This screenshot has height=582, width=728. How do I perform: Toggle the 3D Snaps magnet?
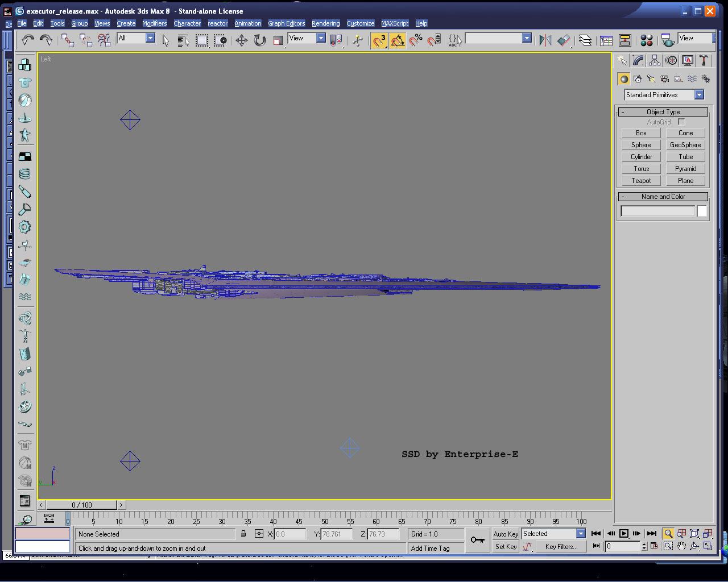coord(379,40)
